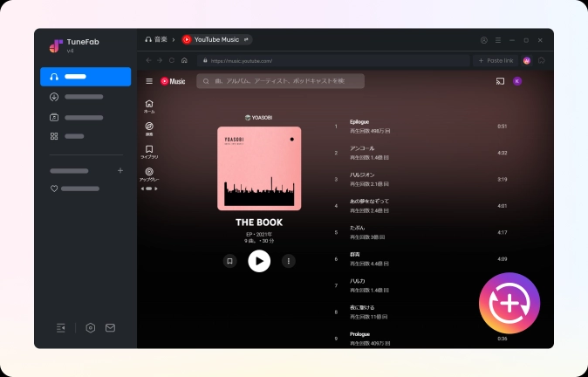This screenshot has height=377, width=588.
Task: Add a new playlist with plus icon
Action: 120,171
